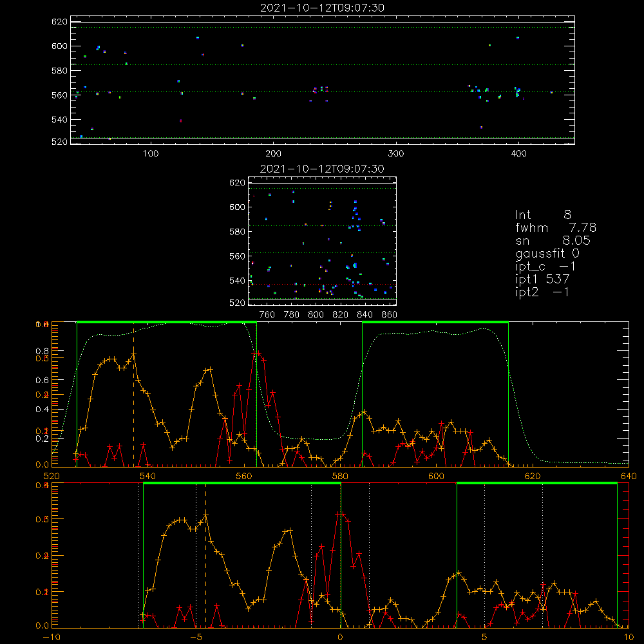Click the top scatter plot title 2021-10-12T09:07:30
This screenshot has height=644, width=644.
(322, 8)
